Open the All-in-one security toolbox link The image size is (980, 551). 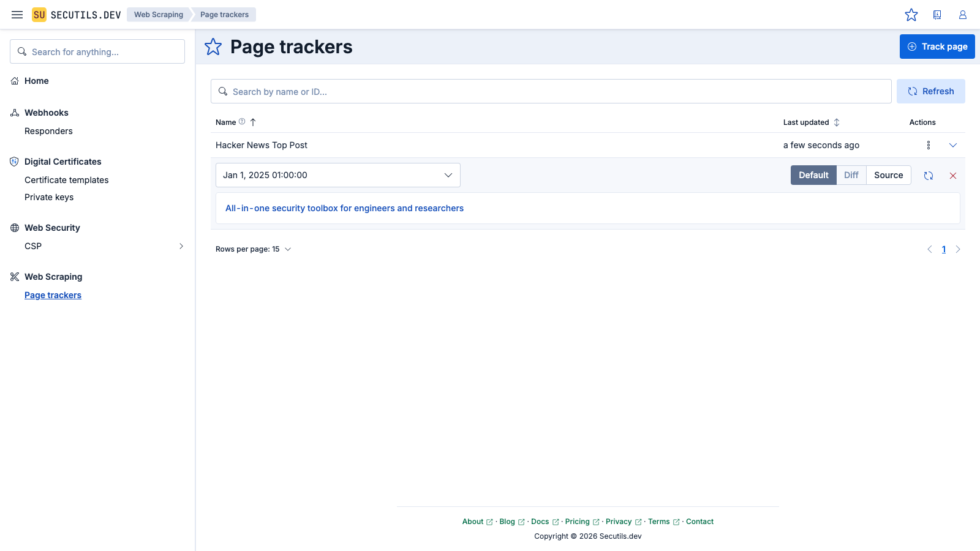pos(344,208)
